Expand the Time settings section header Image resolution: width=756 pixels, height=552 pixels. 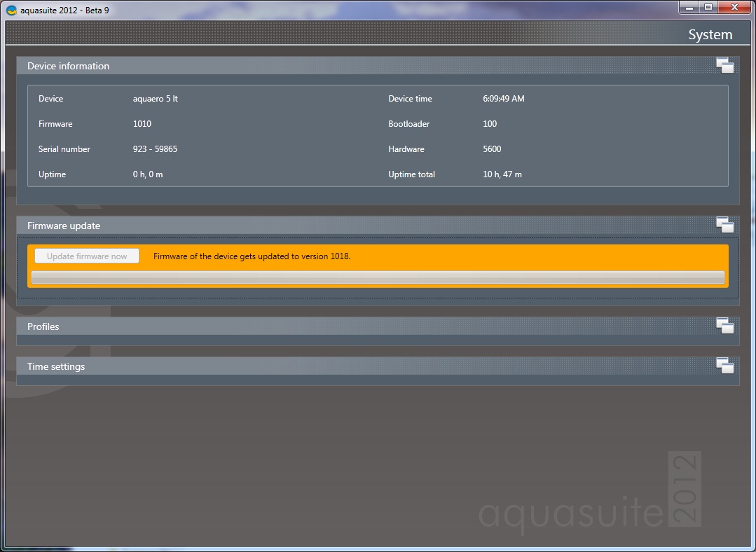378,366
